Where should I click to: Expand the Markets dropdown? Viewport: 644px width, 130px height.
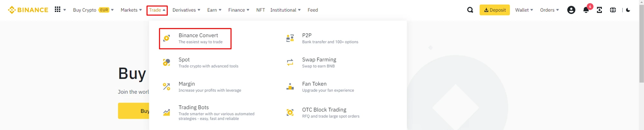click(x=131, y=10)
